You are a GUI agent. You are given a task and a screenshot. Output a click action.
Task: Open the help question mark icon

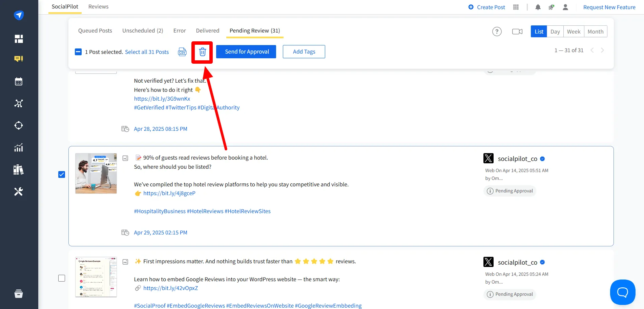click(497, 32)
